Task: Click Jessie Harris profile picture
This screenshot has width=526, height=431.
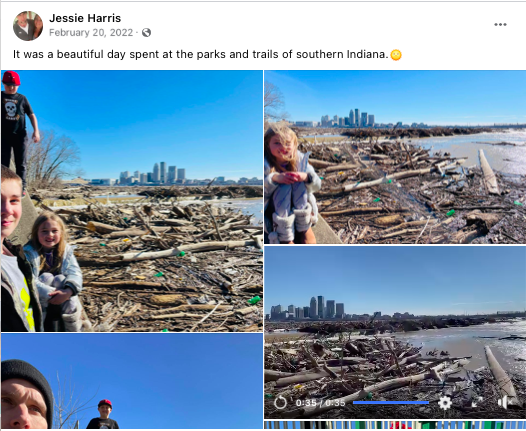Action: click(x=28, y=26)
